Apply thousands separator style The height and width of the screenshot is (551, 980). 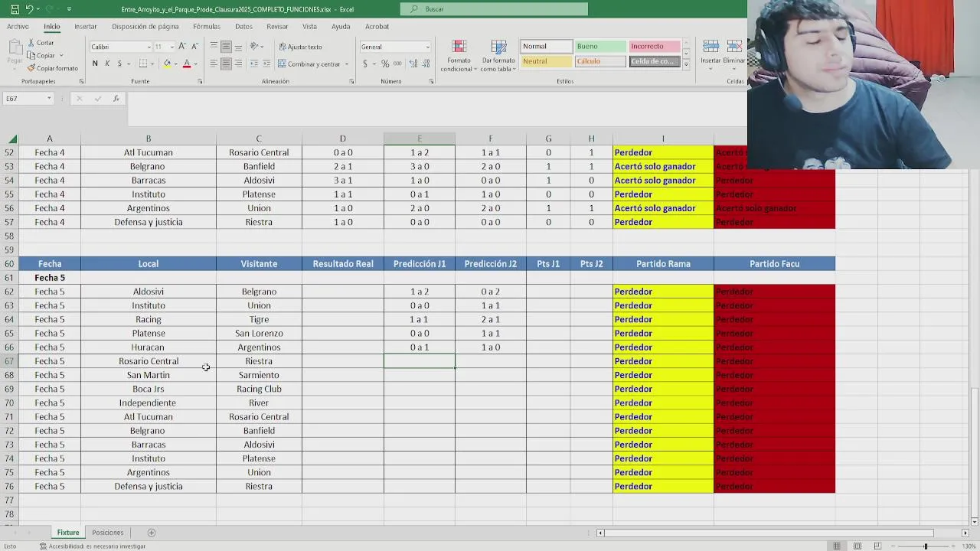click(397, 64)
